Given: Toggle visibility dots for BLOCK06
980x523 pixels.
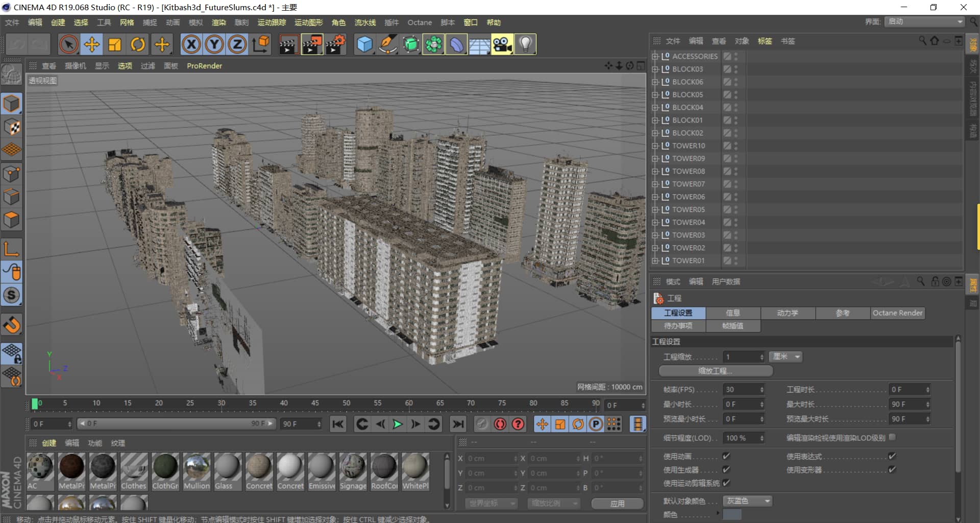Looking at the screenshot, I should [736, 82].
